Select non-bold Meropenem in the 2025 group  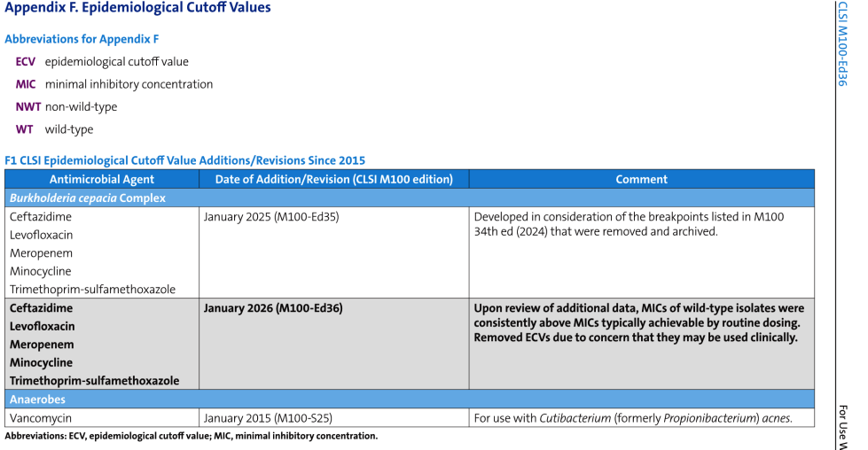(41, 252)
